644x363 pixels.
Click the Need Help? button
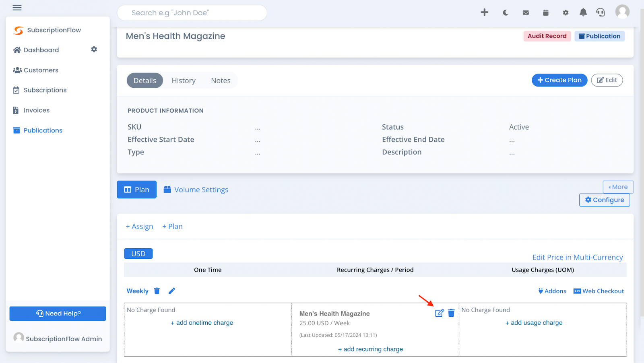click(x=58, y=313)
